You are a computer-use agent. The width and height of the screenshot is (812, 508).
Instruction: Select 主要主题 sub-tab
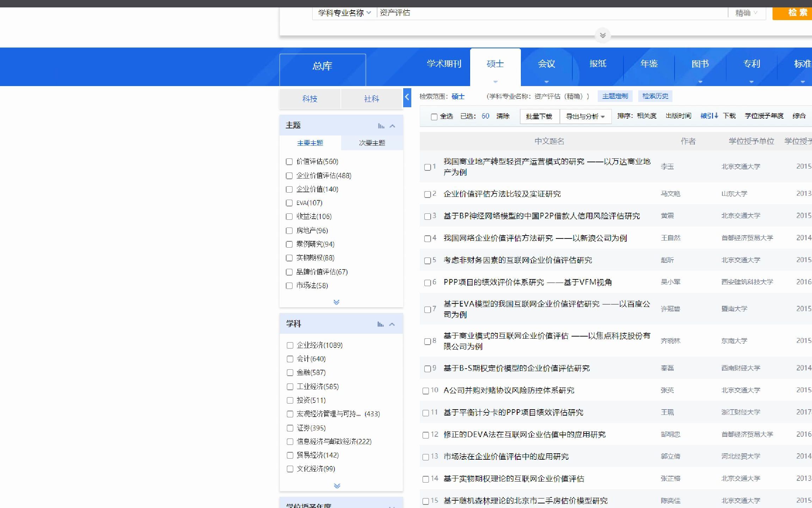pos(310,143)
